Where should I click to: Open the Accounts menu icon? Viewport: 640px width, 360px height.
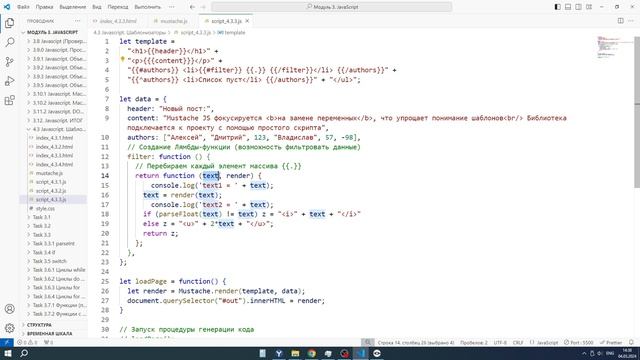coord(9,309)
